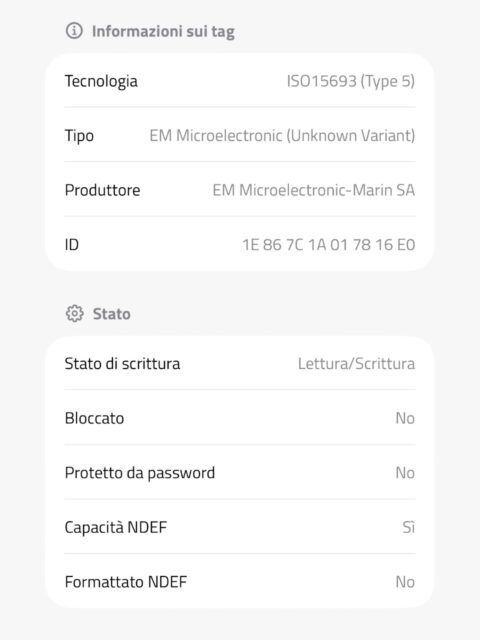The width and height of the screenshot is (480, 640).
Task: Select the Protetto da password row
Action: click(x=240, y=473)
